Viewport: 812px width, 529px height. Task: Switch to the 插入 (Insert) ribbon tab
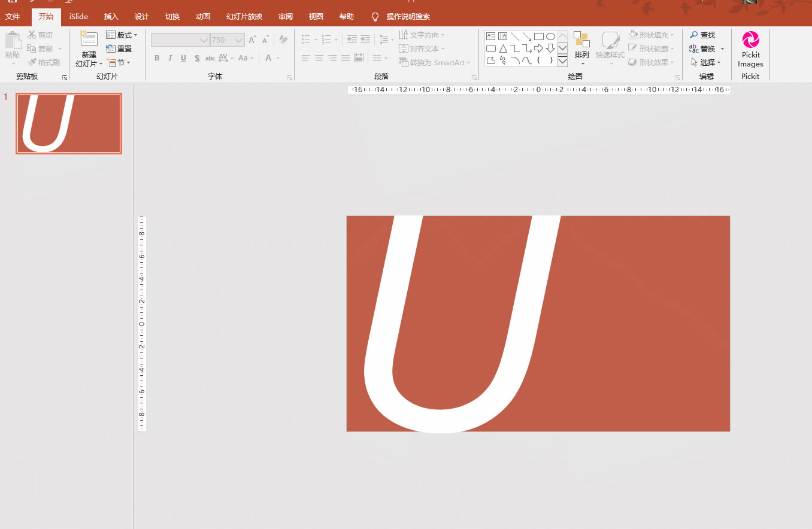[x=111, y=16]
